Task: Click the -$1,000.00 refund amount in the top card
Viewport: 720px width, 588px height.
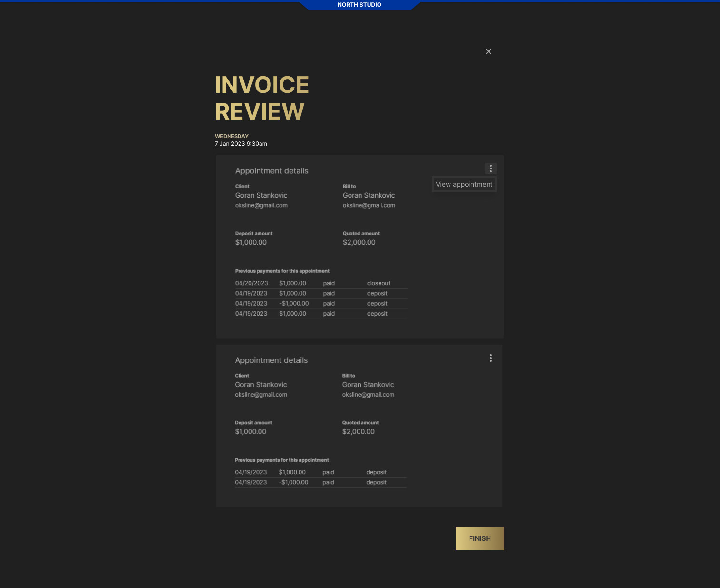Action: 294,303
